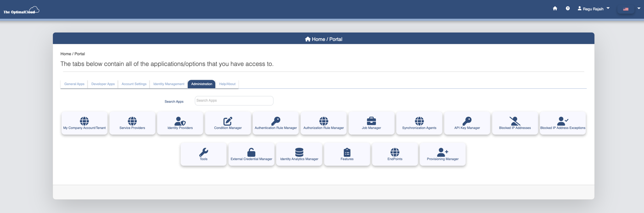This screenshot has width=644, height=213.
Task: Launch the Job Manager app
Action: pos(371,123)
